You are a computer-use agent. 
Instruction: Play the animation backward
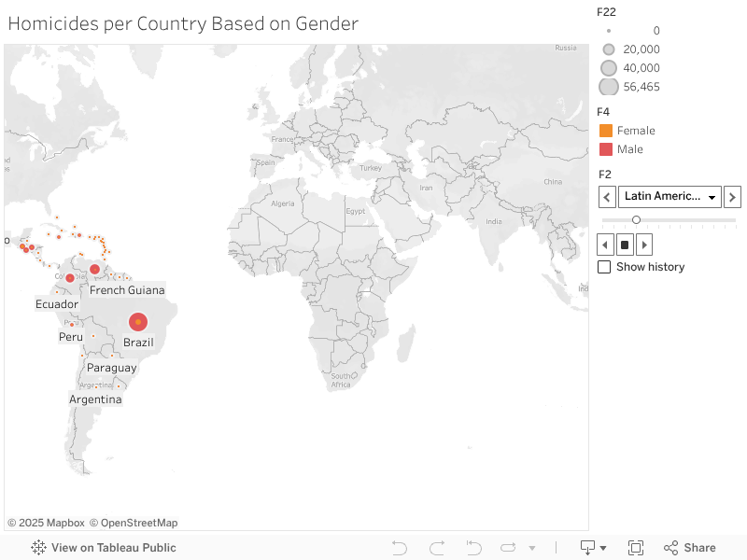click(x=606, y=245)
